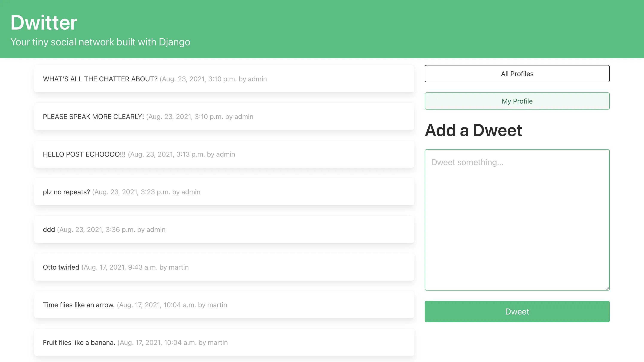This screenshot has width=644, height=362.
Task: Click the Time flies like an arrow post
Action: coord(224,305)
